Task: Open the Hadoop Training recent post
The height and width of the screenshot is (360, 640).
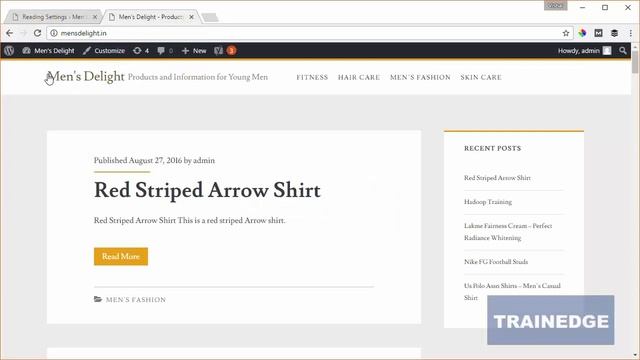Action: 488,202
